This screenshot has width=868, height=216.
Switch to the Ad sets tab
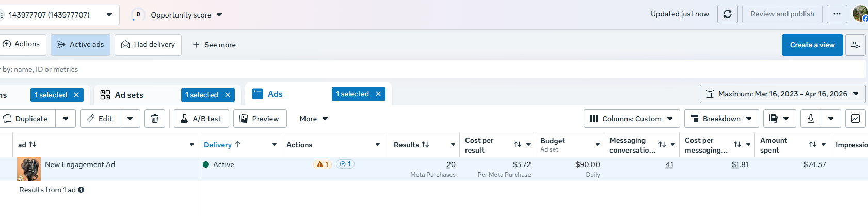(129, 95)
